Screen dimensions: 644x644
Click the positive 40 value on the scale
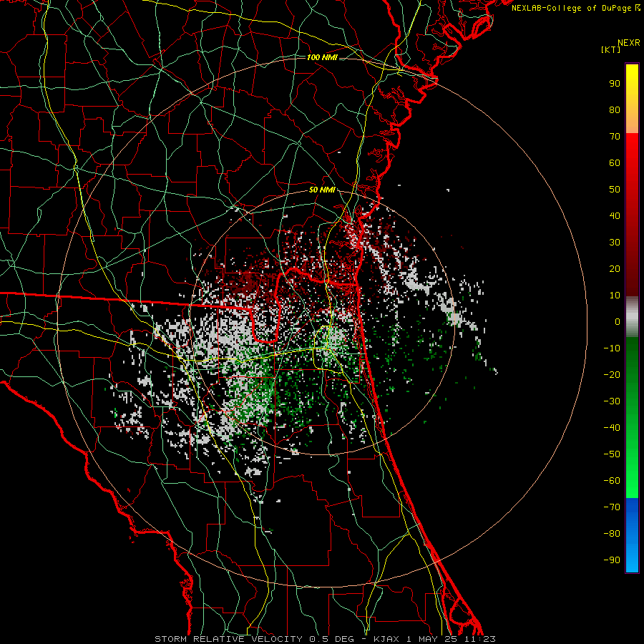[x=615, y=215]
